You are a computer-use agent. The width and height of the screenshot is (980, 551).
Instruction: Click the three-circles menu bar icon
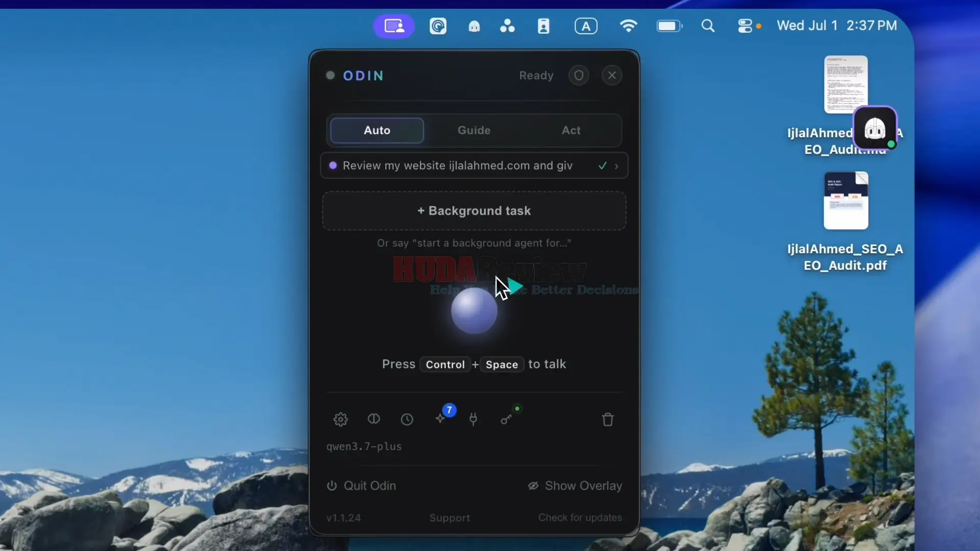pos(507,26)
